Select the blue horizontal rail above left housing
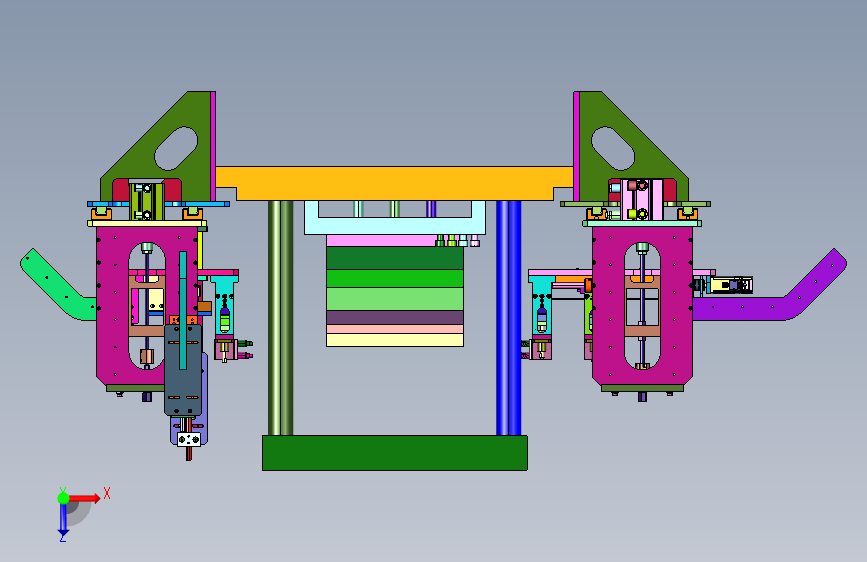Viewport: 867px width, 562px height. [158, 204]
